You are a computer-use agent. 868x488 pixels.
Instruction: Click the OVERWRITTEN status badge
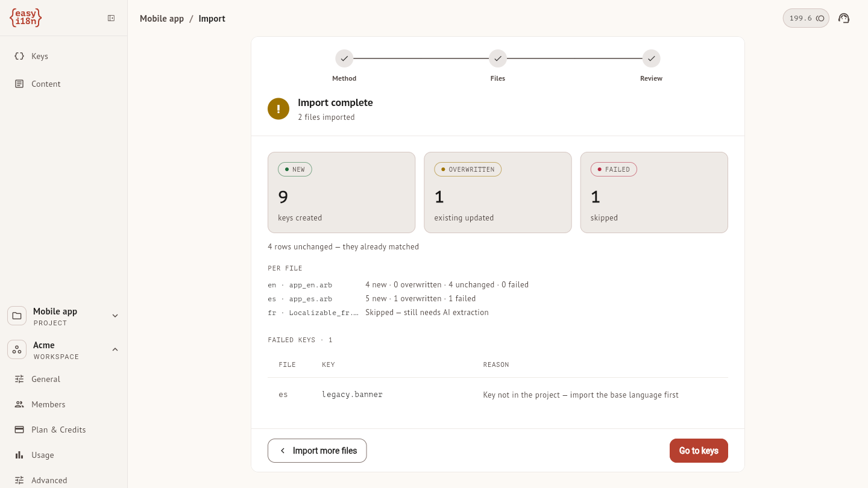(x=468, y=169)
